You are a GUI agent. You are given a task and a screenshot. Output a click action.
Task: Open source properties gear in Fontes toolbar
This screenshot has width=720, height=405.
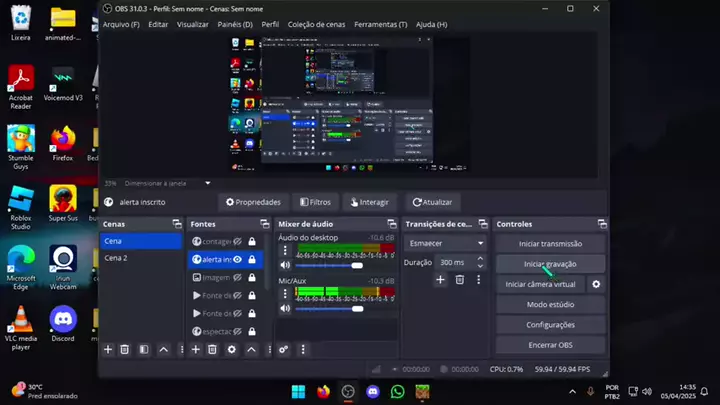(x=232, y=349)
